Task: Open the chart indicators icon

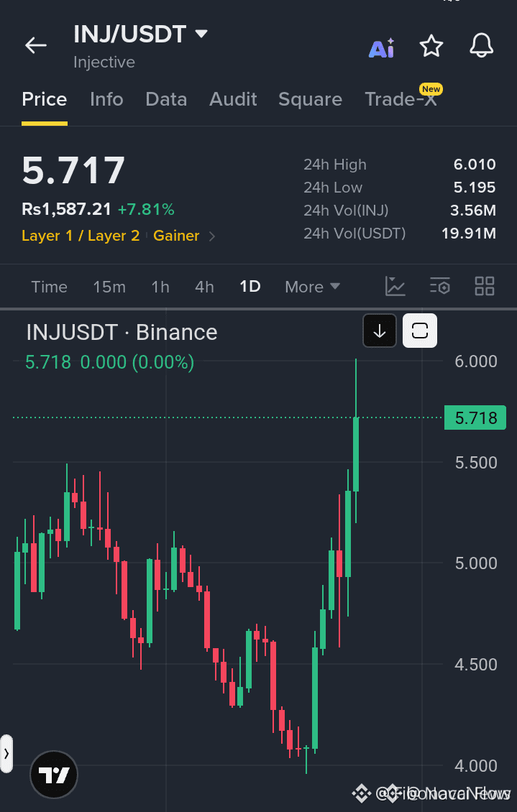Action: tap(395, 286)
